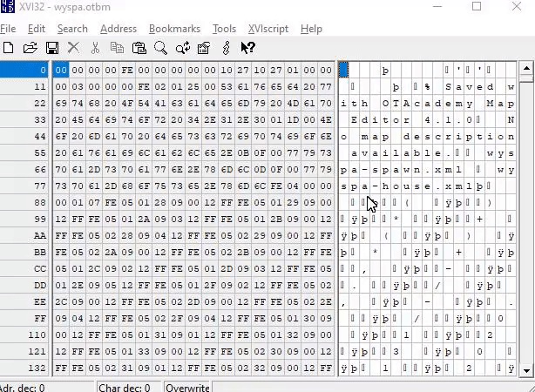
Task: Open Find with the magnifier icon
Action: point(160,48)
